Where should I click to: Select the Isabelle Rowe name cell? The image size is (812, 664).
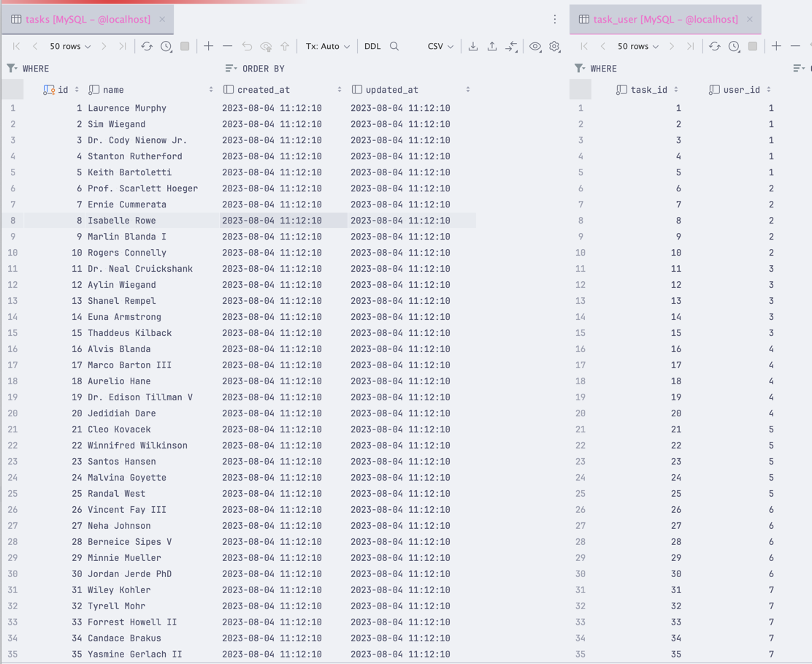pyautogui.click(x=122, y=221)
